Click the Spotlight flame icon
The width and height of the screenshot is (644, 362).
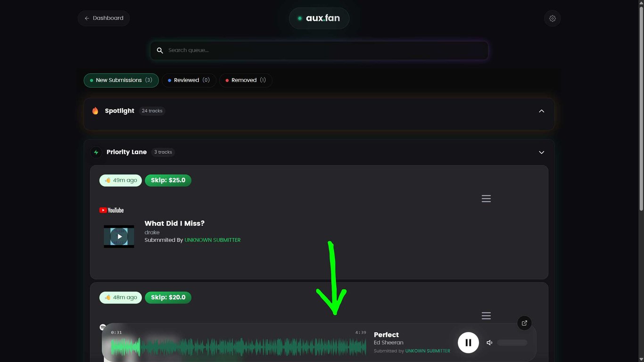[95, 111]
